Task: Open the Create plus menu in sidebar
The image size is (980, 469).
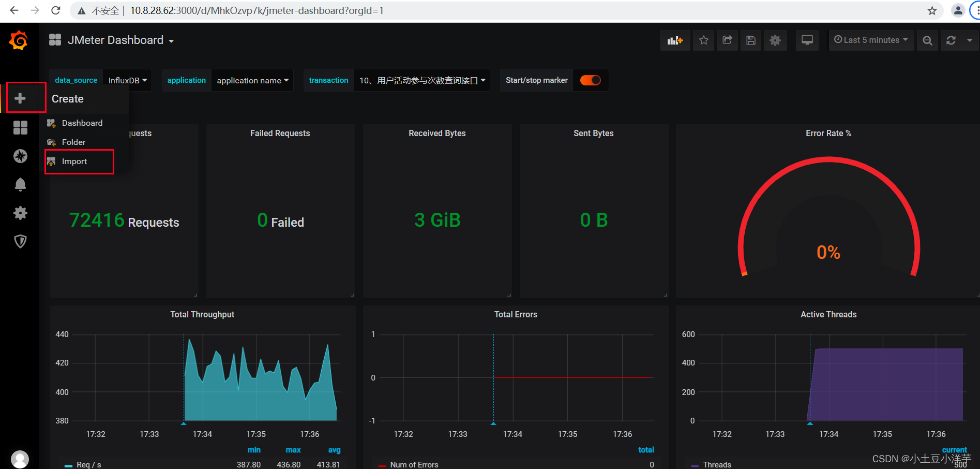Action: (x=20, y=98)
